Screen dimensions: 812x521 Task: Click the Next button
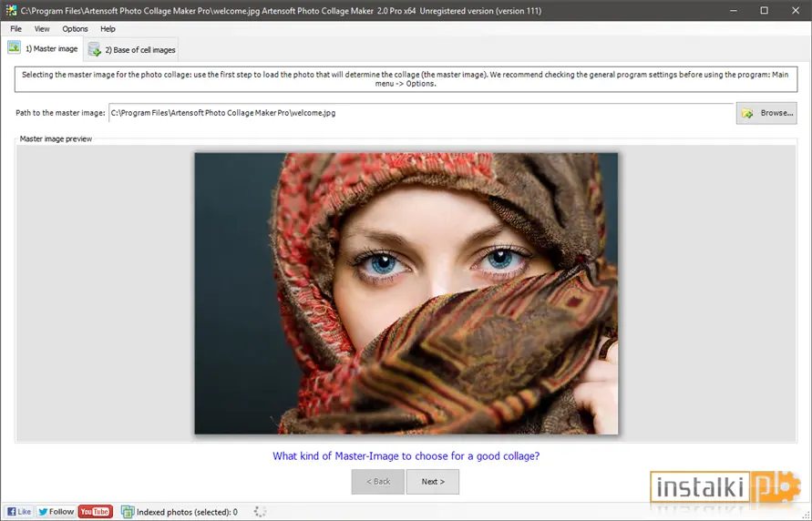[432, 482]
